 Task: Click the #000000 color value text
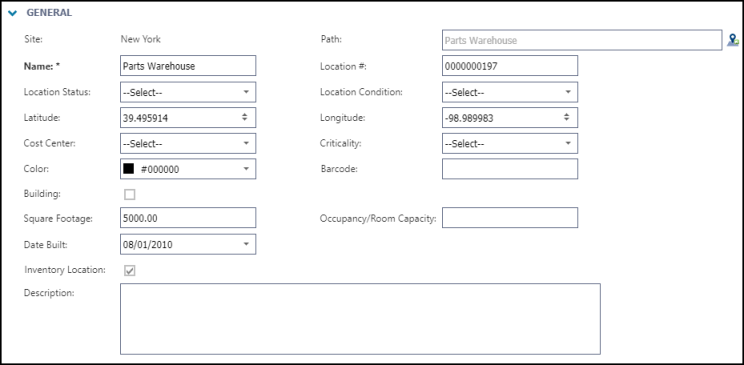pyautogui.click(x=160, y=169)
